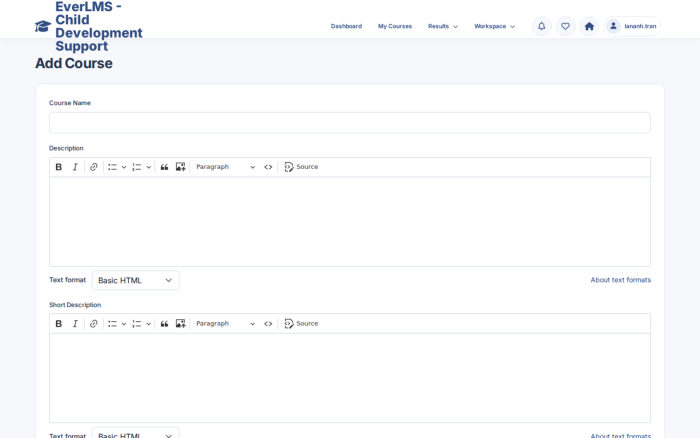Viewport: 700px width, 438px height.
Task: Toggle Bold in the Description editor
Action: (58, 167)
